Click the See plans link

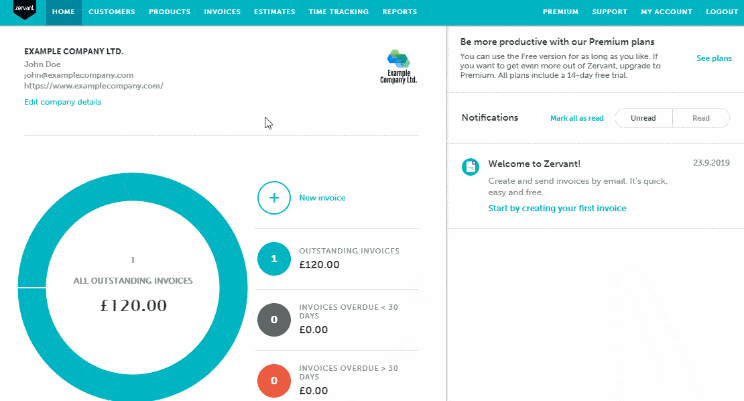[x=714, y=58]
